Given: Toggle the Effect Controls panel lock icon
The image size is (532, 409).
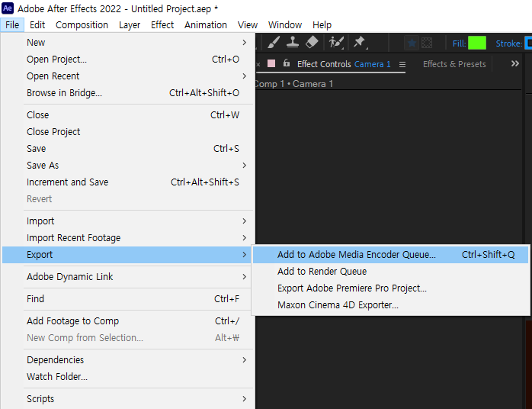Looking at the screenshot, I should point(287,63).
